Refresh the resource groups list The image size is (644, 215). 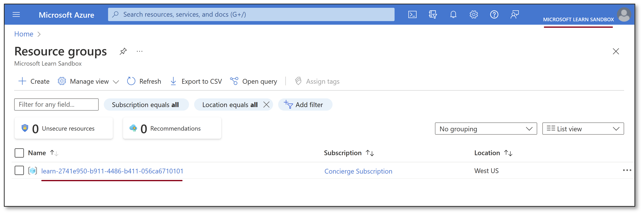point(144,81)
